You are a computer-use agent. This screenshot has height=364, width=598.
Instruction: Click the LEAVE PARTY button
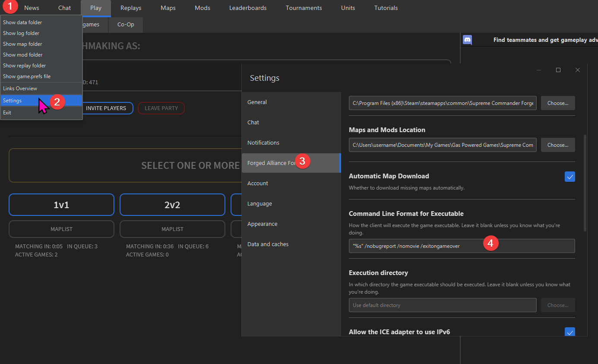(161, 108)
